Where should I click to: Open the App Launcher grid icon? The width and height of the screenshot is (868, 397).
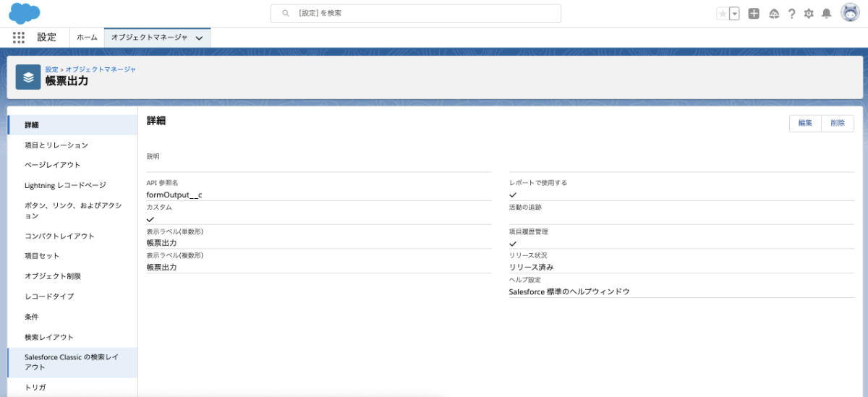click(19, 38)
